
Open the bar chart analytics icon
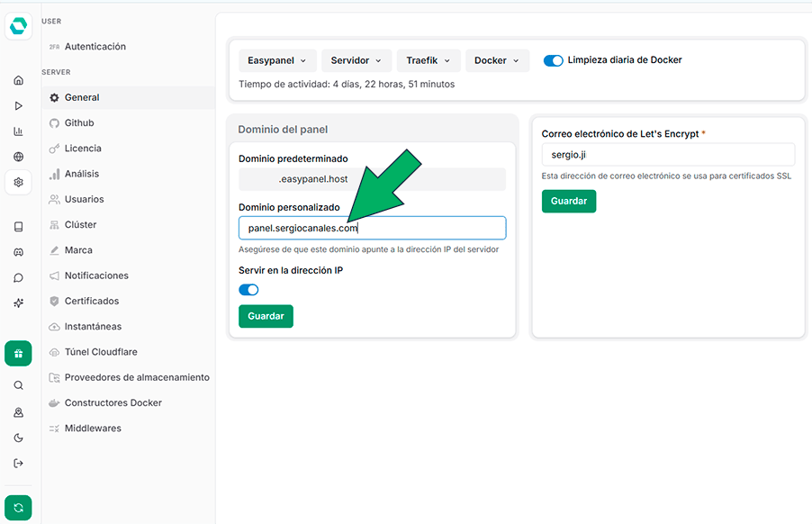[18, 131]
